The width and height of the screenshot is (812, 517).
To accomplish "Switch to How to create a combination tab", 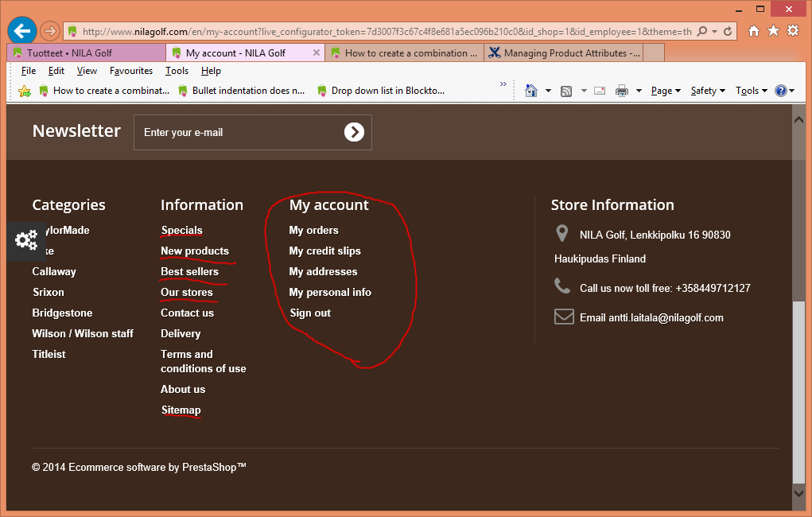I will tap(404, 52).
